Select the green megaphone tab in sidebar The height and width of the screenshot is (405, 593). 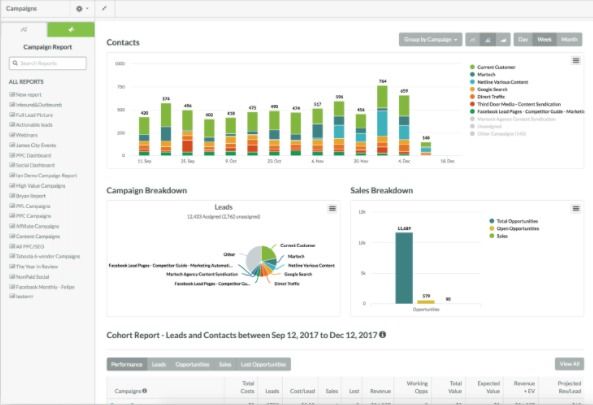[71, 29]
